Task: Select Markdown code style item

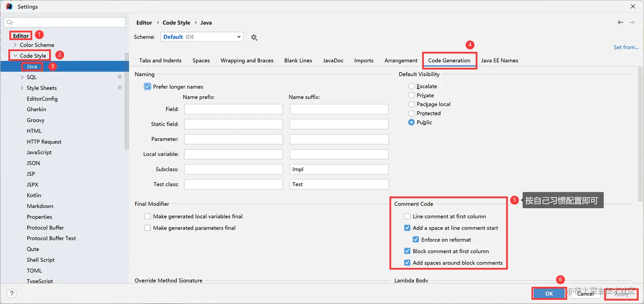Action: coord(40,206)
